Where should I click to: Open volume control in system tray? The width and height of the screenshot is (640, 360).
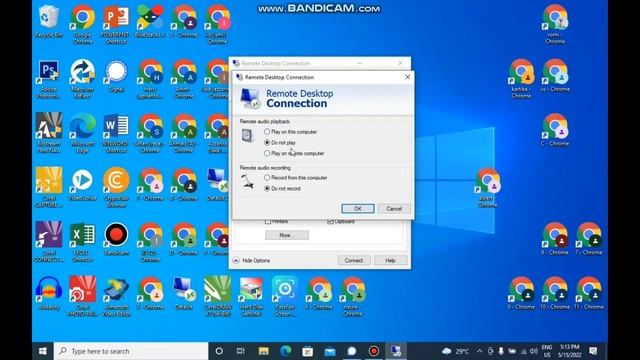point(533,351)
